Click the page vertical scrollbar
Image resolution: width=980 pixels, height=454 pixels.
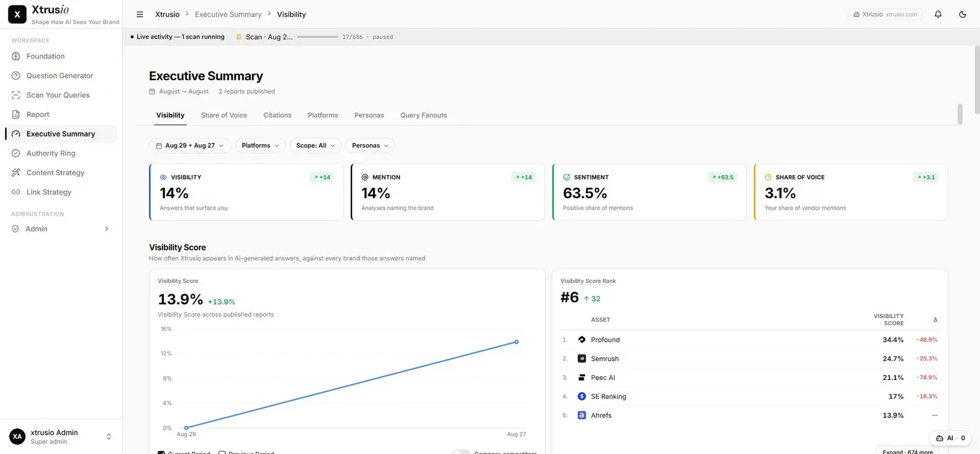click(x=977, y=80)
